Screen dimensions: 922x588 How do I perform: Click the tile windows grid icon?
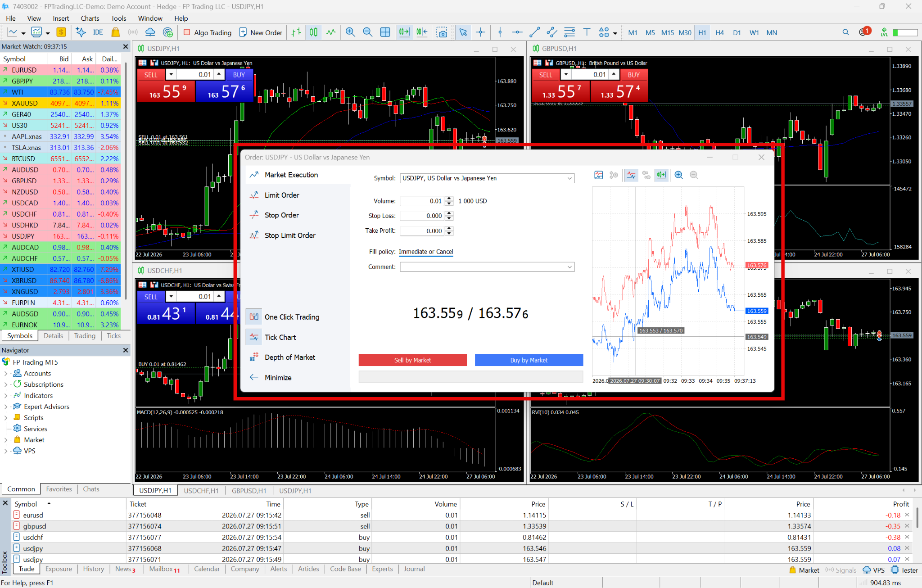click(x=385, y=32)
